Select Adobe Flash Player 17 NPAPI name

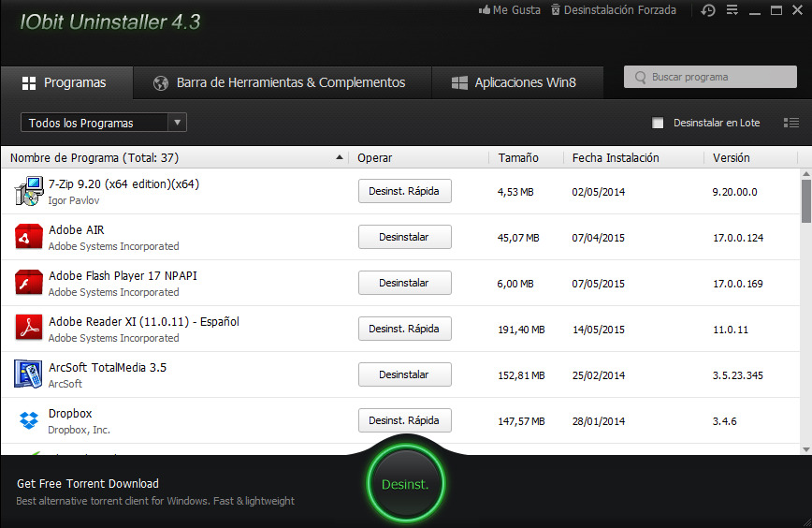tap(123, 275)
